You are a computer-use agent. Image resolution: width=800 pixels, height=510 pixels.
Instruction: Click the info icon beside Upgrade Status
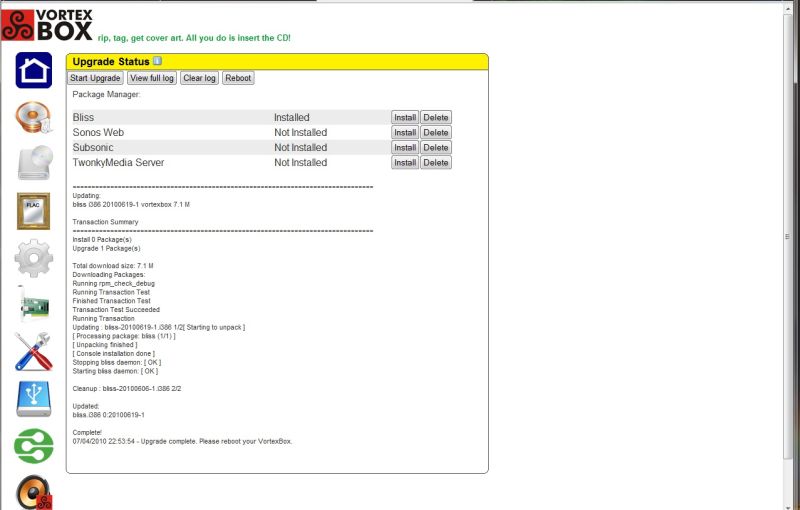click(x=158, y=61)
